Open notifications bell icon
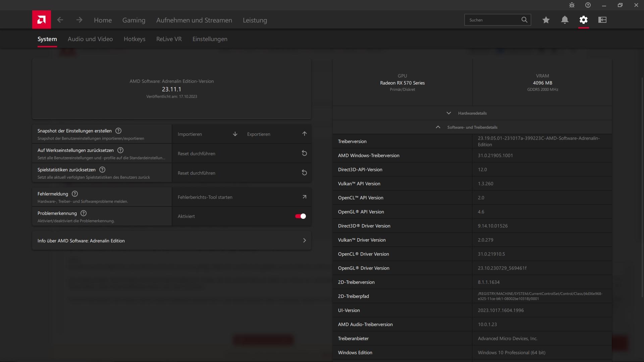This screenshot has height=362, width=644. 565,20
